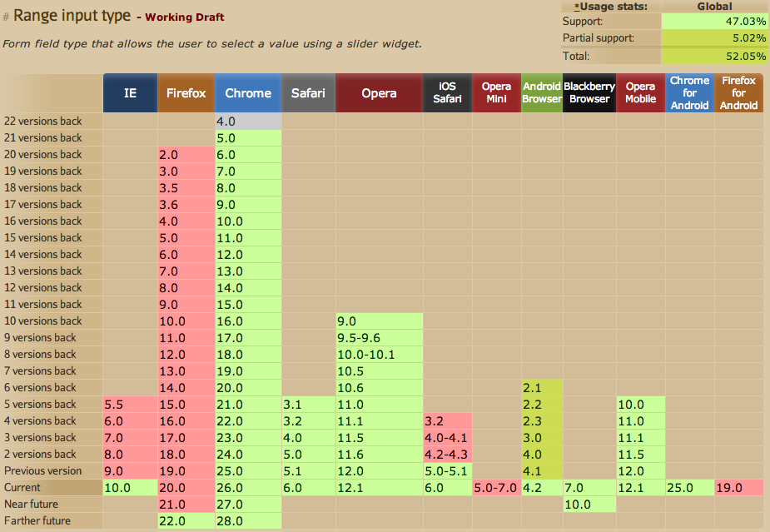Screen dimensions: 770x532
Task: Click the # anchor link before the title
Action: click(7, 17)
